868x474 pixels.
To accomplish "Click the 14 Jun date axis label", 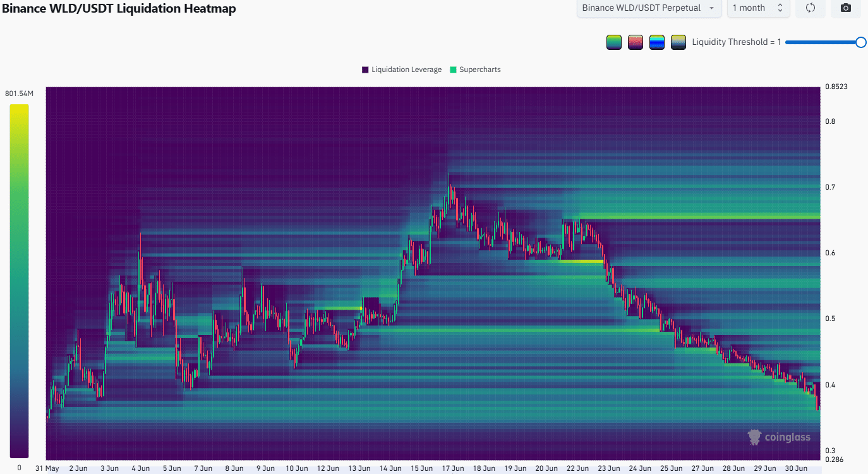I will (390, 468).
